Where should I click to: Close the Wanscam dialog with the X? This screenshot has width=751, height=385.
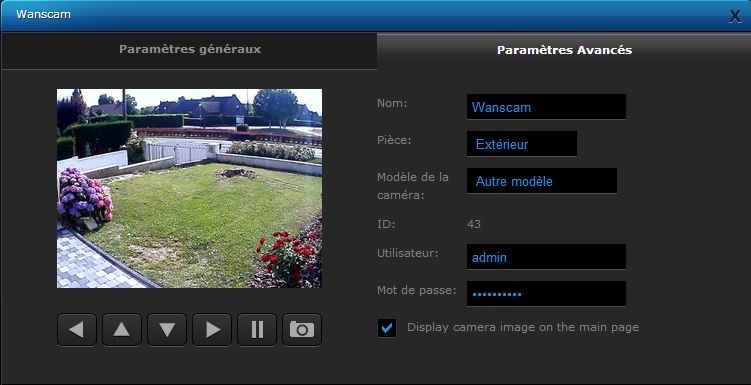(x=735, y=16)
